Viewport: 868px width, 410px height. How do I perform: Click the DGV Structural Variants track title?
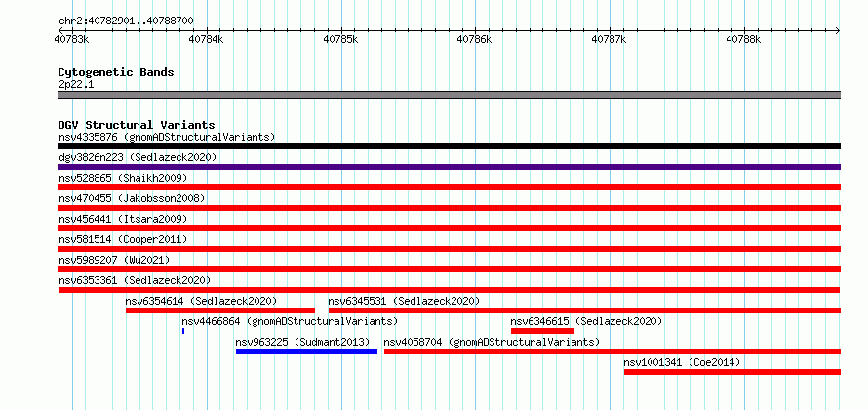pyautogui.click(x=137, y=125)
